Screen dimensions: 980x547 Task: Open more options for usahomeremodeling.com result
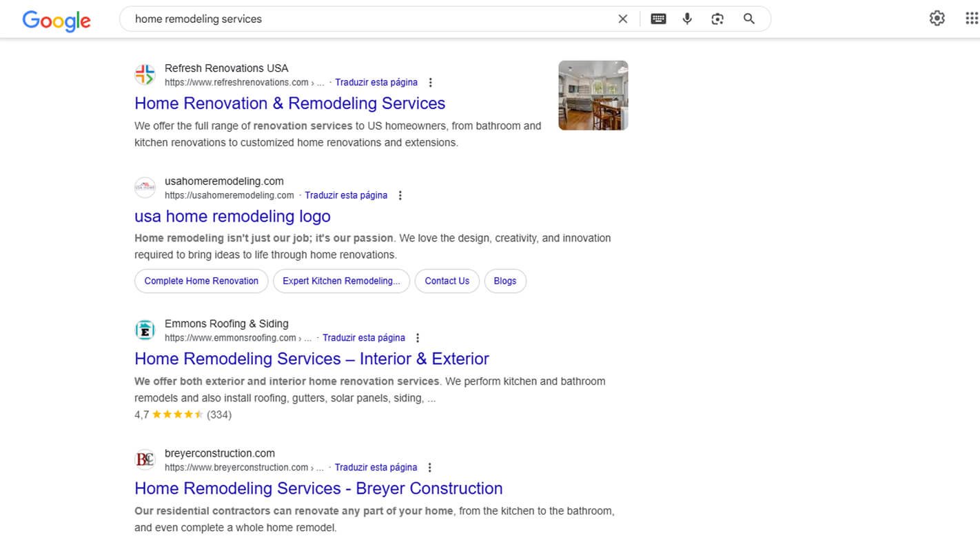[x=400, y=196]
